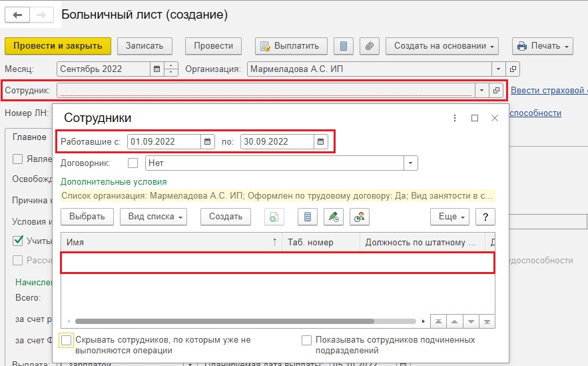588x366 pixels.
Task: Click the Работавшие с date field 01.09.2022
Action: 164,142
